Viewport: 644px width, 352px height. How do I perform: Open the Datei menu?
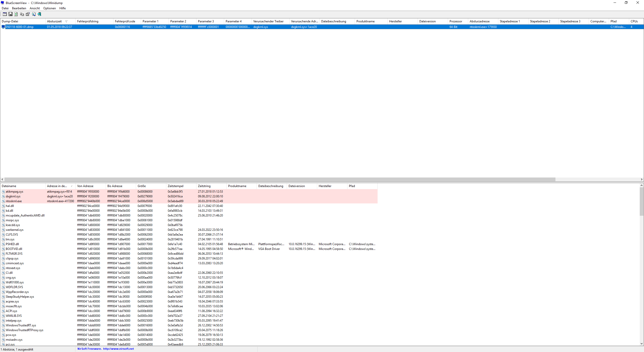[x=5, y=8]
